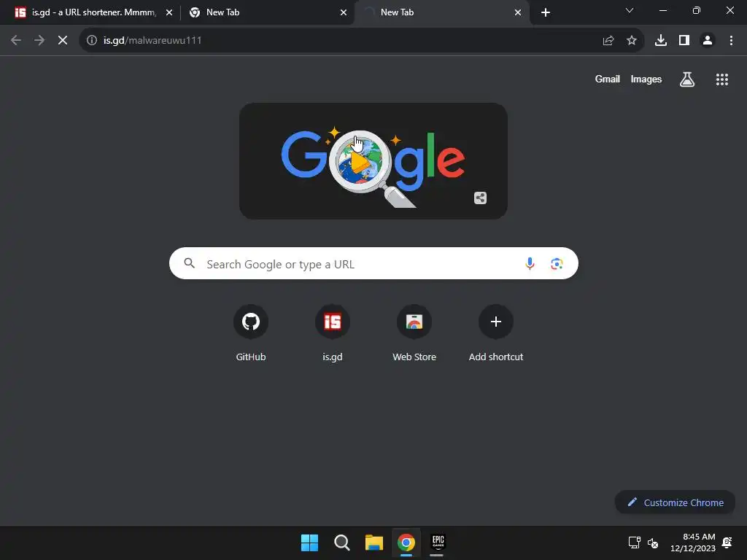Open File Explorer from taskbar
Viewport: 747px width, 560px height.
(374, 542)
